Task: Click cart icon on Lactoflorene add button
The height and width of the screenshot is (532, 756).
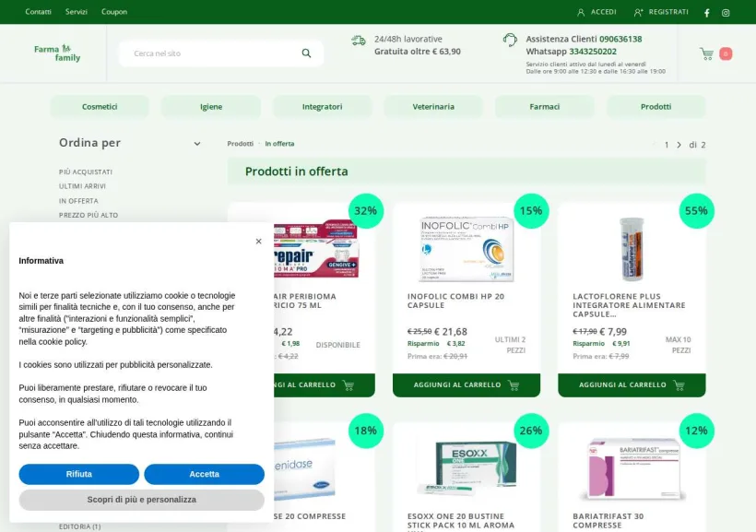Action: (679, 384)
